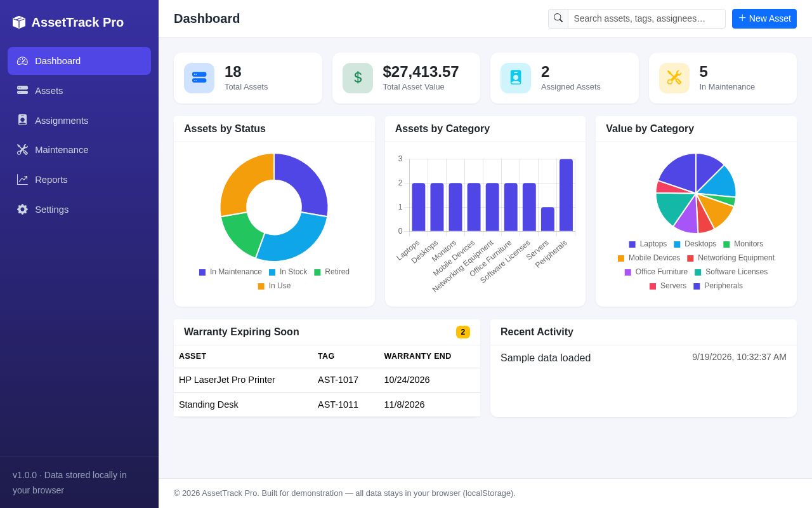Screen dimensions: 812x508
Task: Click the Reports chart icon in sidebar
Action: [22, 179]
